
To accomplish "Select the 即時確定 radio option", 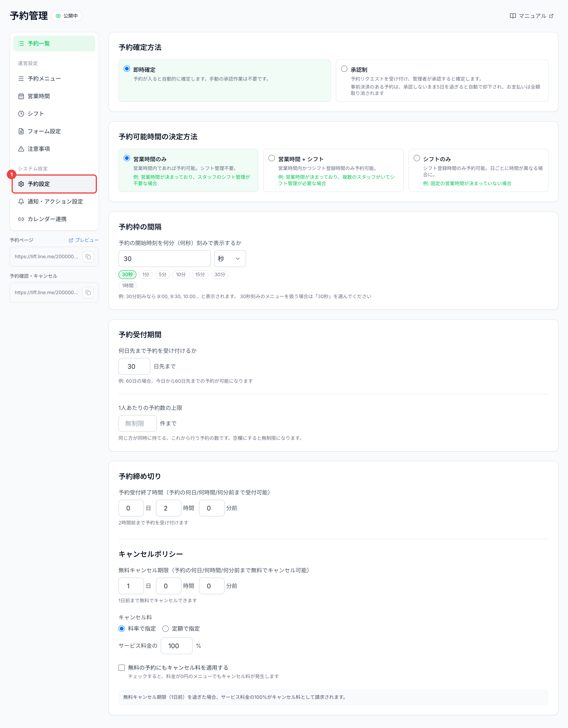I will click(127, 69).
